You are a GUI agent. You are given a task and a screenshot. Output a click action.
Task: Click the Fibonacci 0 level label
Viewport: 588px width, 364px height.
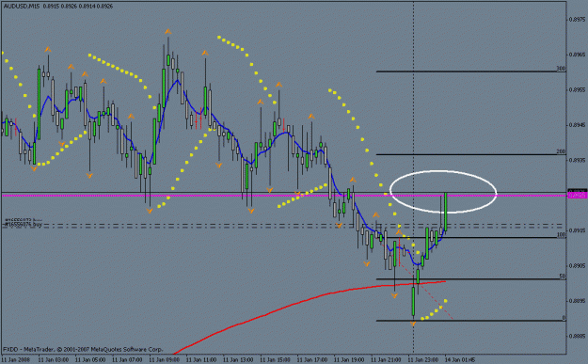pyautogui.click(x=564, y=318)
